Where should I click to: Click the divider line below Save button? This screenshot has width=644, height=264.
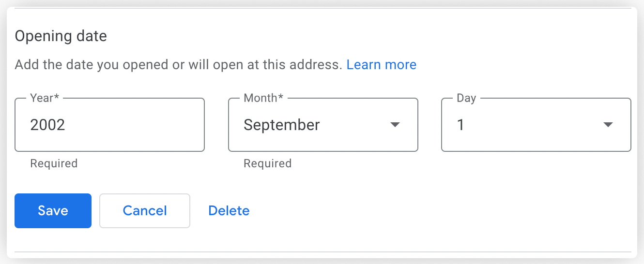click(322, 252)
